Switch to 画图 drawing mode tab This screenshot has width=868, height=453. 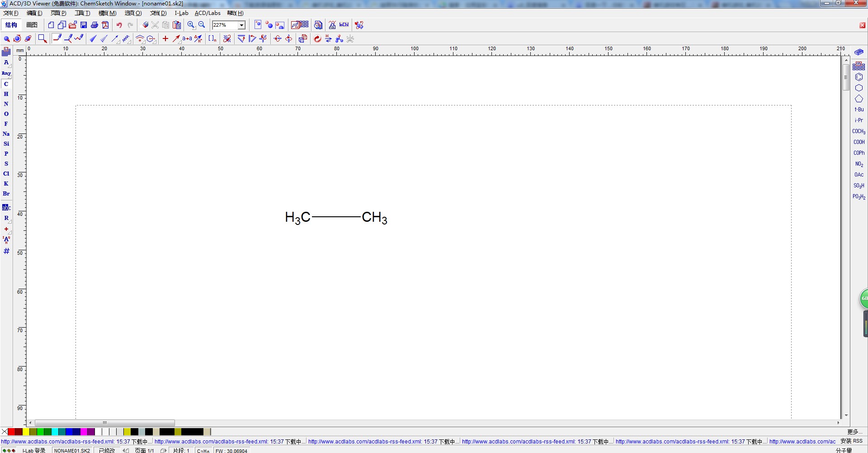[x=32, y=25]
